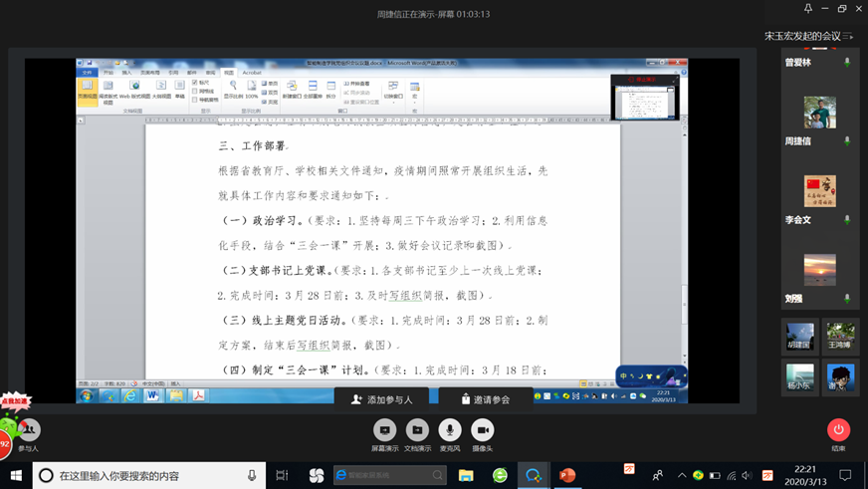868x489 pixels.
Task: Open the 文档演示 document share icon
Action: click(x=417, y=429)
